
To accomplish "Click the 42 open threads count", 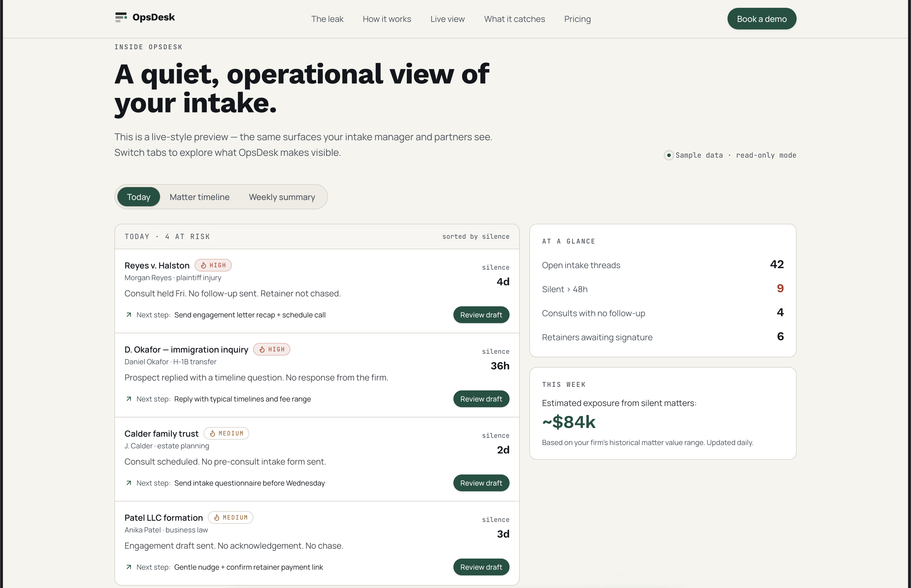I will click(777, 264).
